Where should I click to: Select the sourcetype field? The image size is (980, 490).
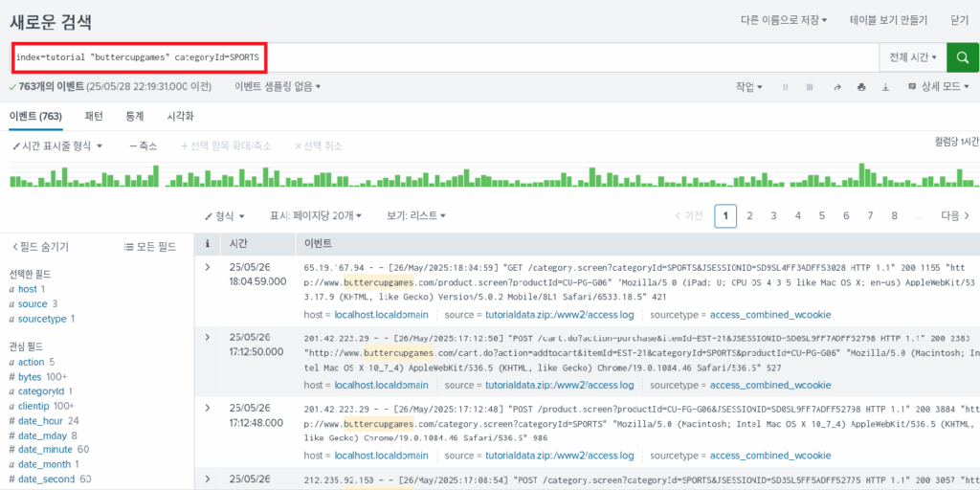(x=42, y=319)
